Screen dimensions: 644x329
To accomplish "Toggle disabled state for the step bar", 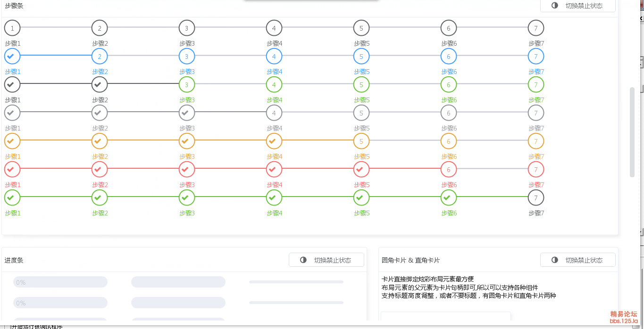I will (x=577, y=6).
